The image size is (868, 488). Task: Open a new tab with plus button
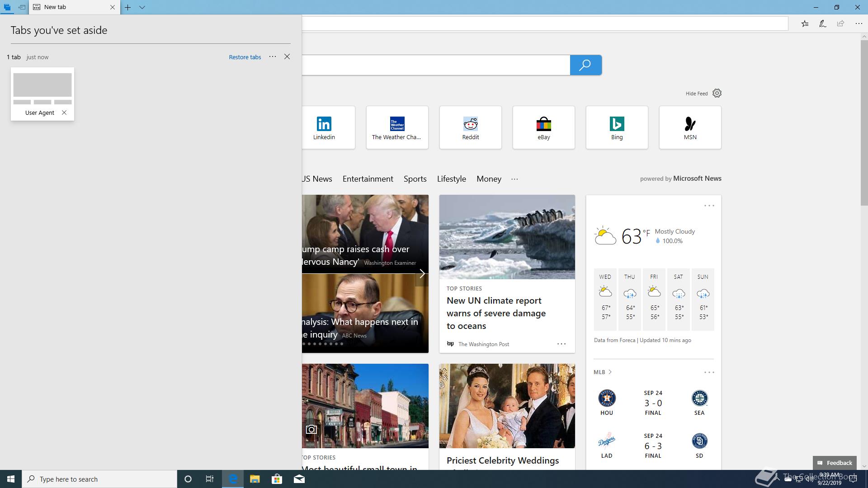pyautogui.click(x=128, y=7)
